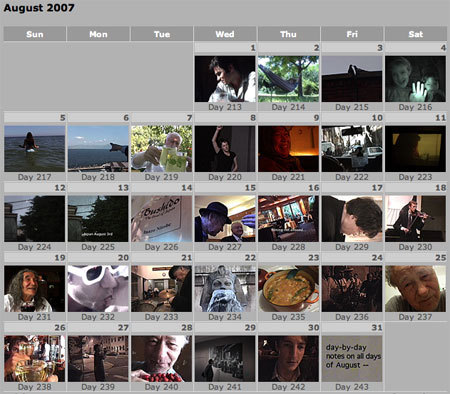The height and width of the screenshot is (394, 450).
Task: Select the violinist thumbnail Day 230
Action: tap(415, 219)
